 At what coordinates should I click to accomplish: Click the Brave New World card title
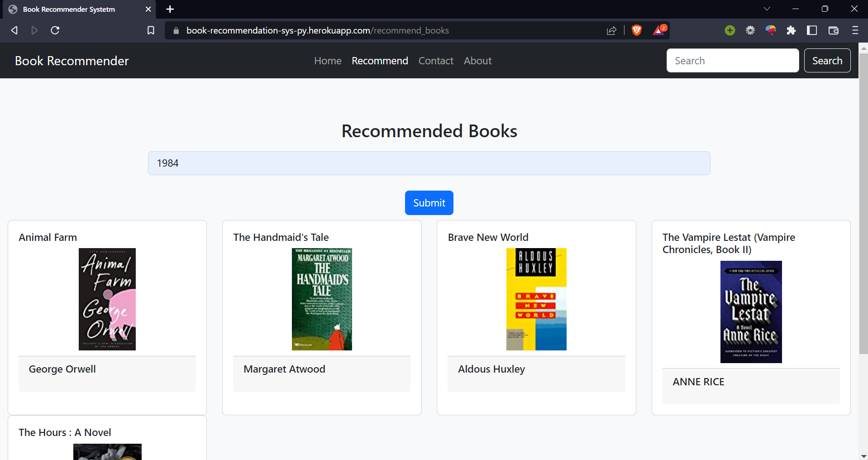488,237
